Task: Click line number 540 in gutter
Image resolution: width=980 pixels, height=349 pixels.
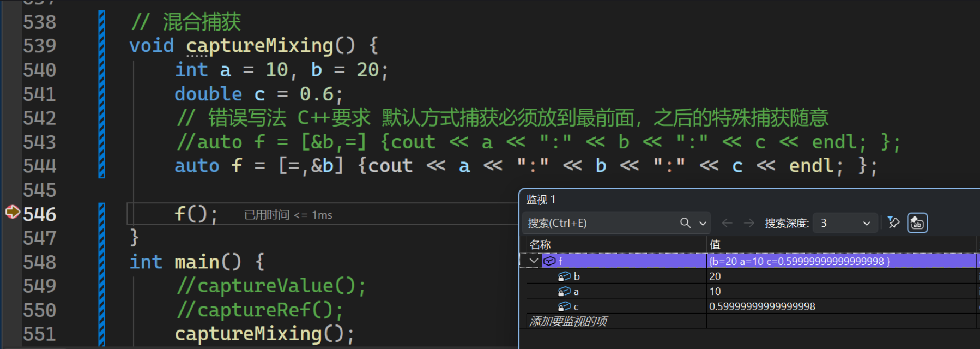Action: click(39, 70)
